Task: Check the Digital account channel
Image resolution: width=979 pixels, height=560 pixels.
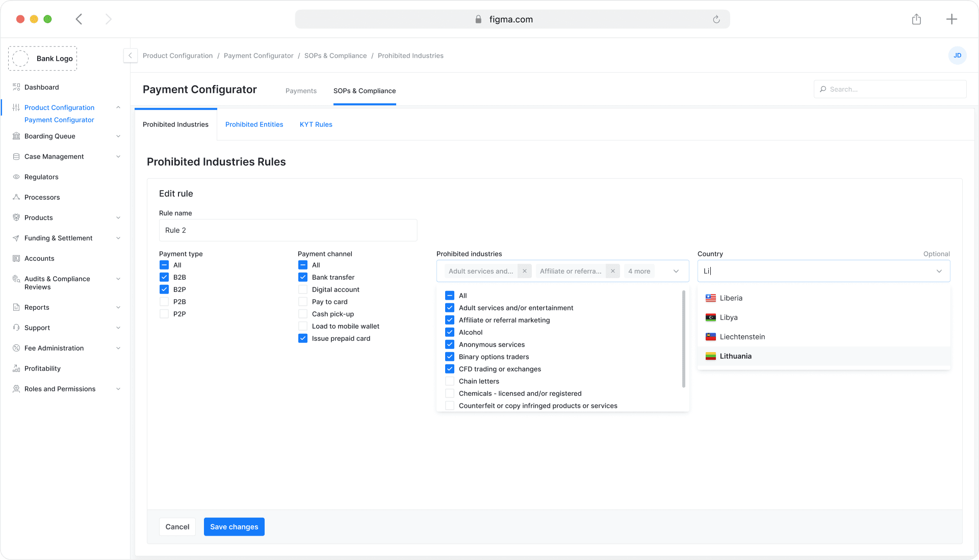Action: tap(303, 289)
